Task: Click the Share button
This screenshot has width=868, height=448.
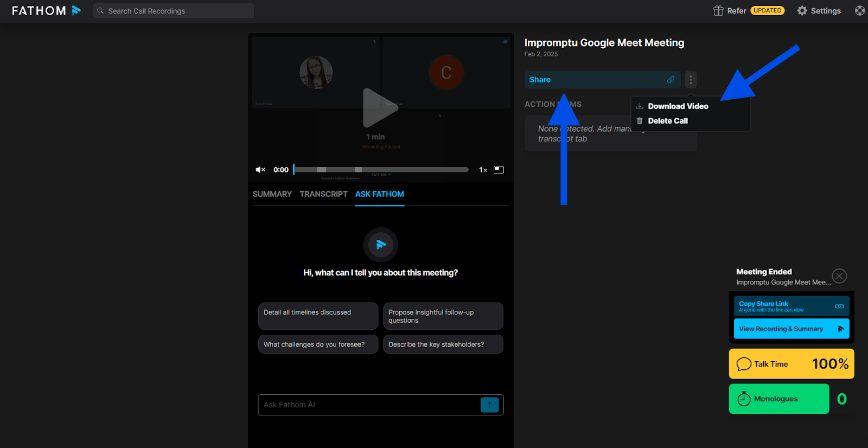Action: click(x=603, y=80)
